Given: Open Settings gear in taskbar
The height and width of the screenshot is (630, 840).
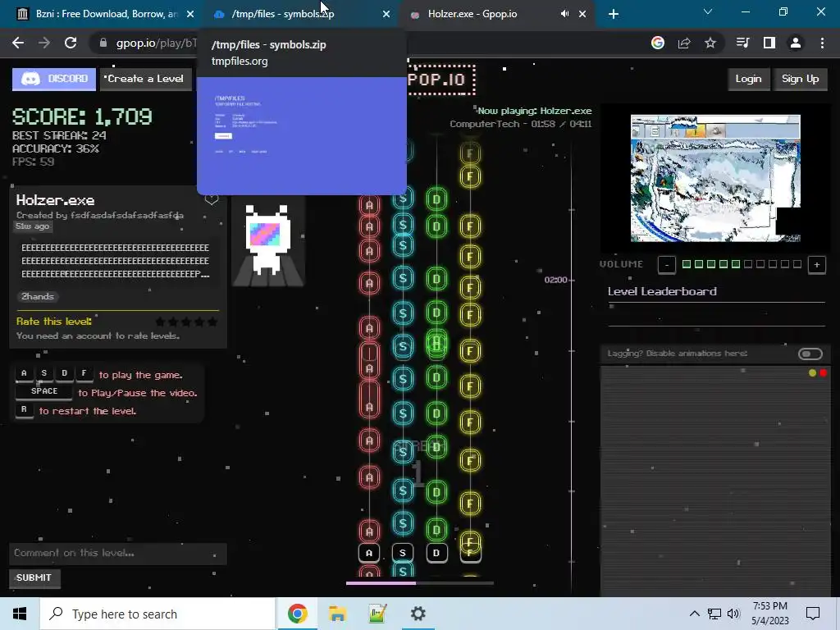Looking at the screenshot, I should 418,614.
